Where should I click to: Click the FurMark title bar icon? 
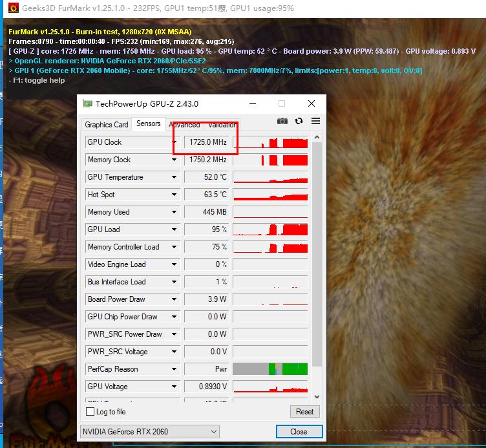pos(14,8)
